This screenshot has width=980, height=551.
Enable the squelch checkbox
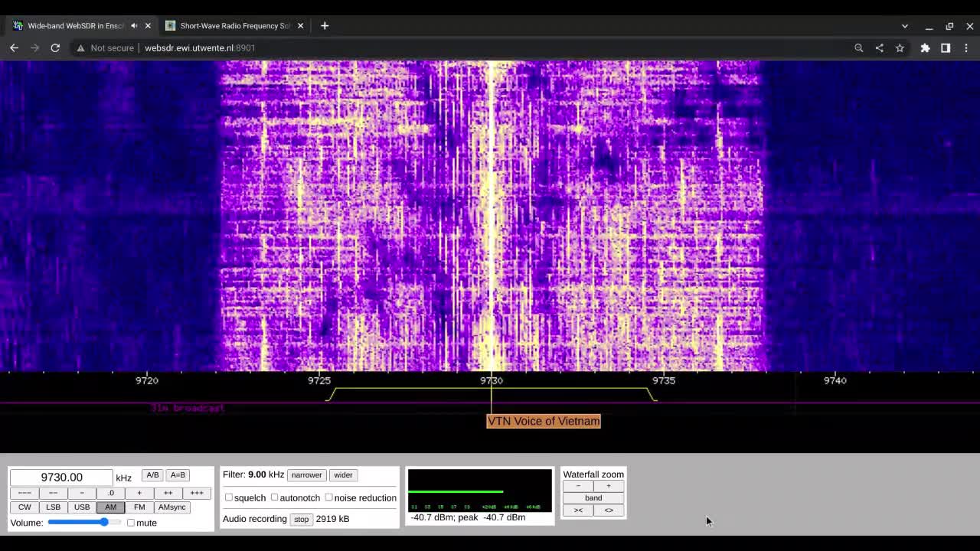pyautogui.click(x=228, y=497)
